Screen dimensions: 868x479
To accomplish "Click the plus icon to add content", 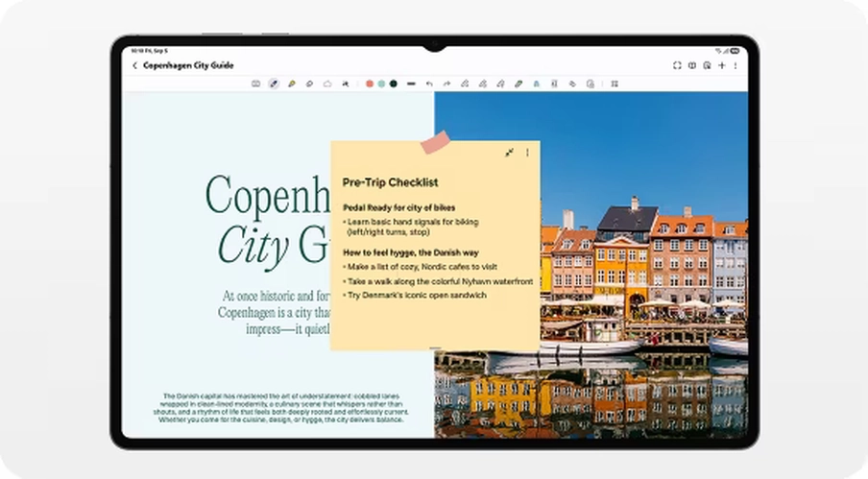I will 722,66.
